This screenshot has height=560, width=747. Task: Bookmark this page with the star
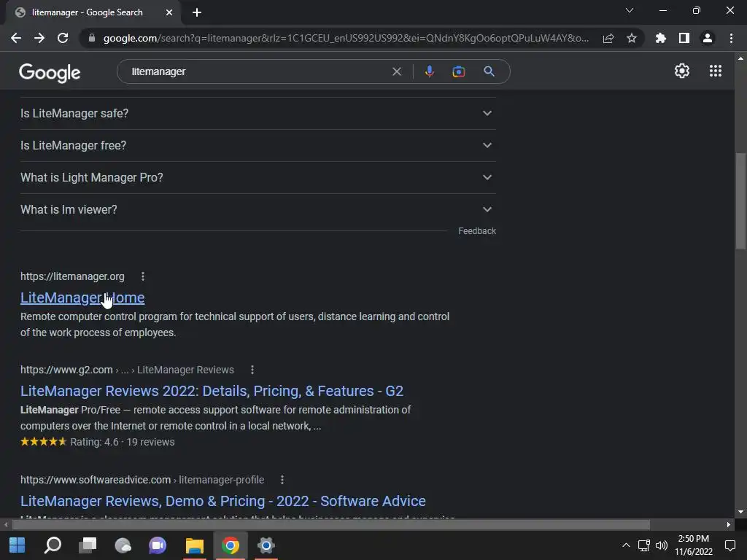[632, 38]
